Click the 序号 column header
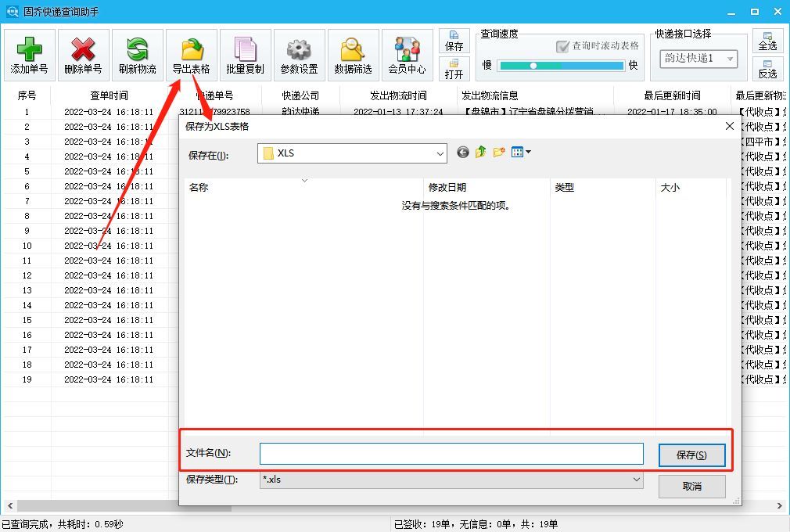The image size is (790, 532). 26,95
